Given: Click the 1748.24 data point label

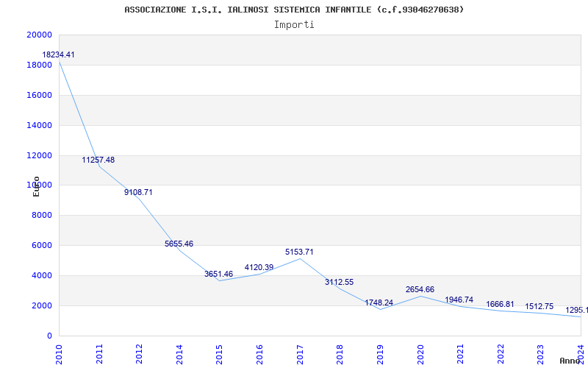Looking at the screenshot, I should [x=379, y=303].
